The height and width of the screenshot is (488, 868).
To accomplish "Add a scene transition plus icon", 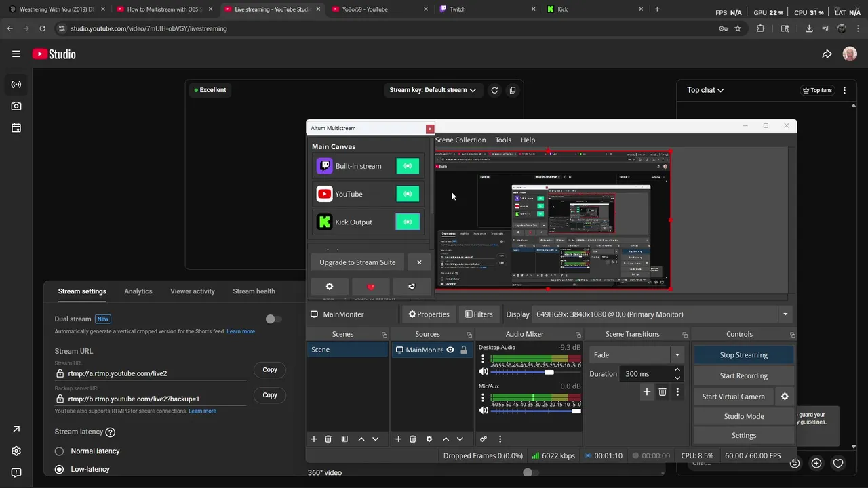I will pyautogui.click(x=646, y=392).
